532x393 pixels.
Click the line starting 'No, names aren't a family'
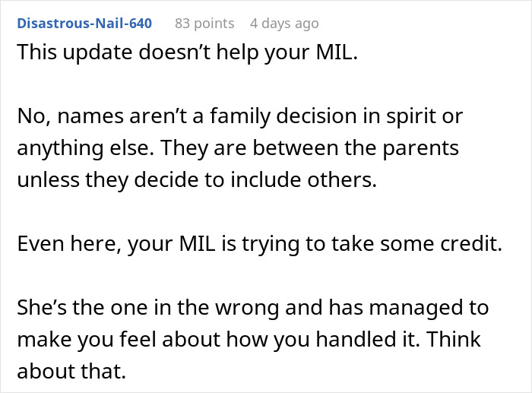pyautogui.click(x=240, y=116)
